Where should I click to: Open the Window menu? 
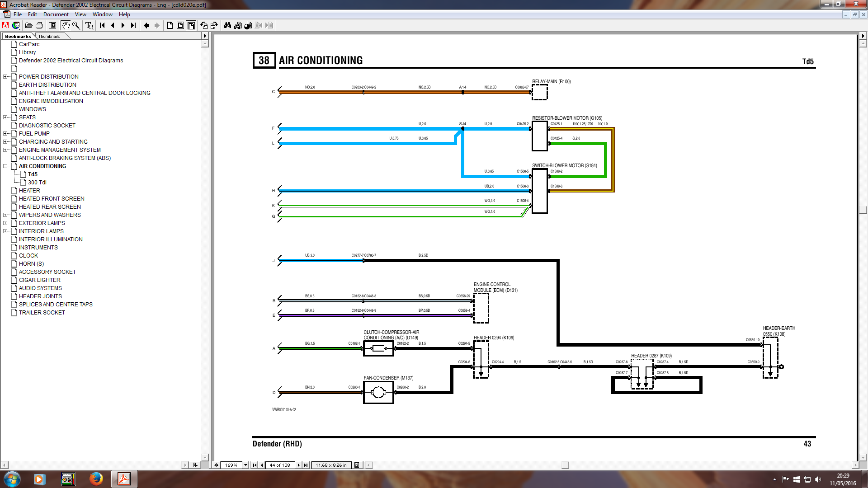click(103, 14)
